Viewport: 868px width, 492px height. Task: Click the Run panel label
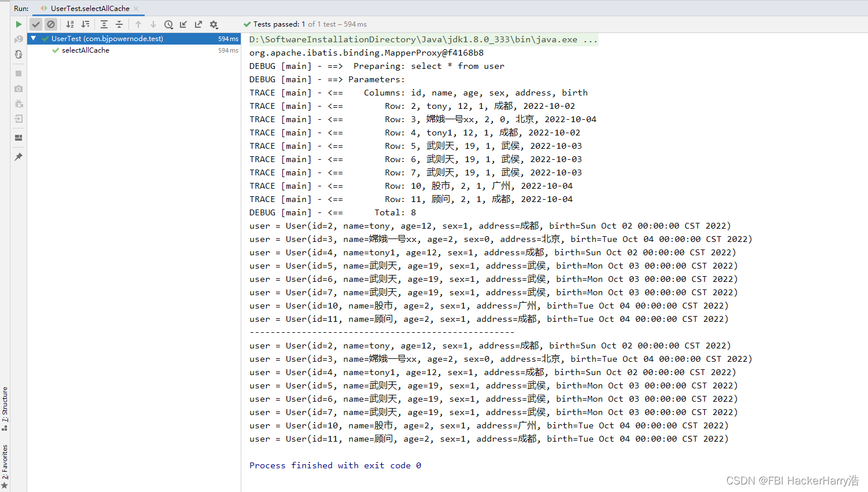click(21, 9)
